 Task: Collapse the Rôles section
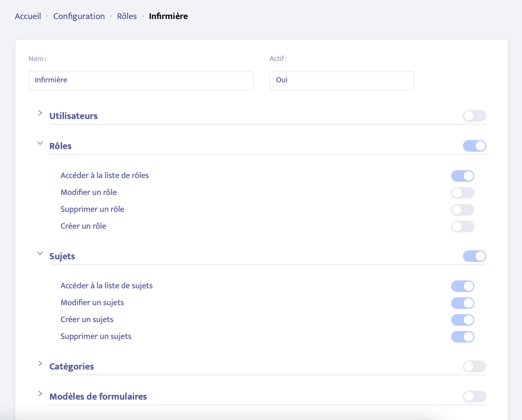40,143
